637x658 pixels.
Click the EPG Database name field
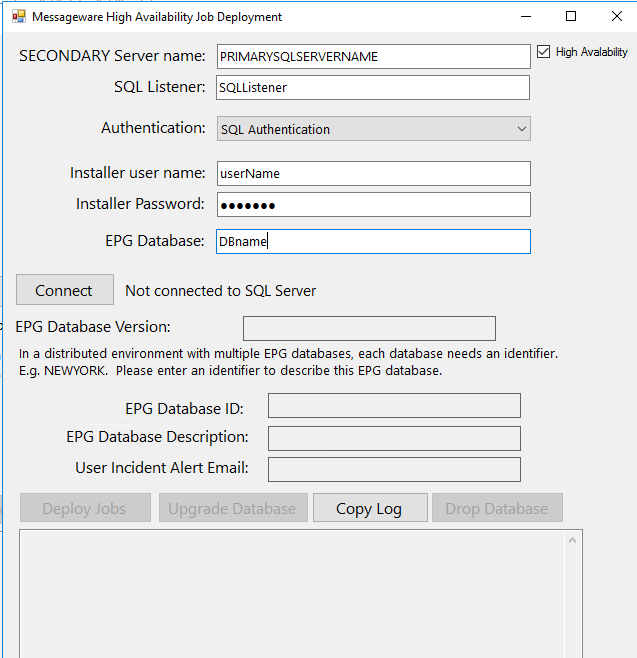(x=373, y=242)
